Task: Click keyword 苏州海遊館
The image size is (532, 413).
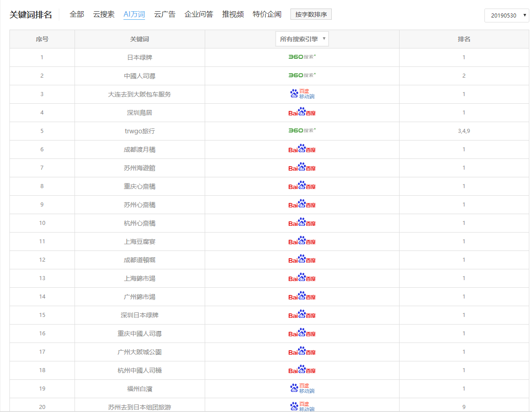Action: (140, 167)
